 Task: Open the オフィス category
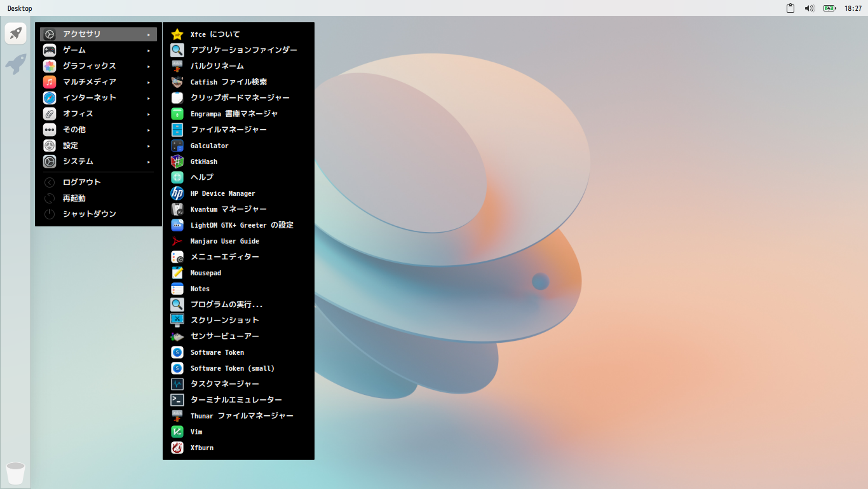tap(98, 114)
